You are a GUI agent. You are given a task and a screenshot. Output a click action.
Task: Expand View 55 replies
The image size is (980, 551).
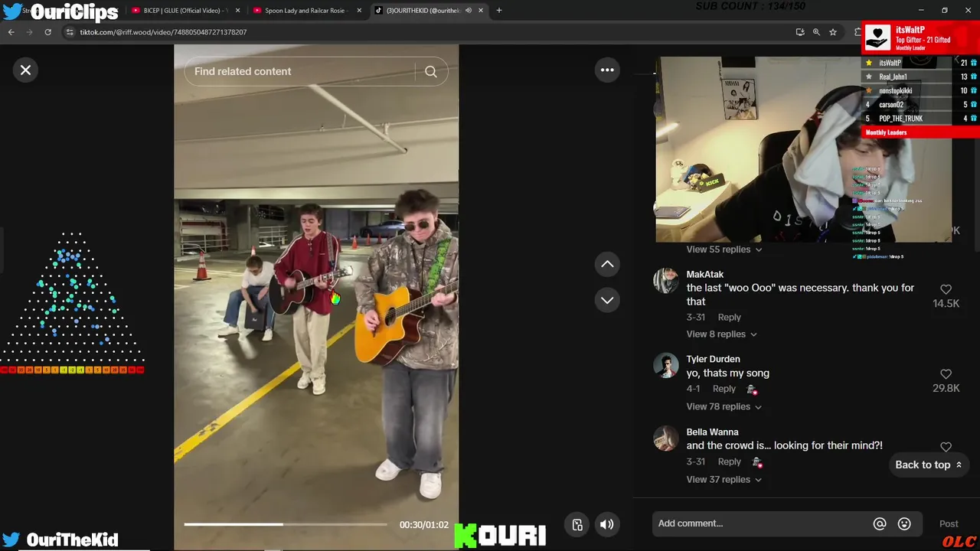tap(724, 249)
